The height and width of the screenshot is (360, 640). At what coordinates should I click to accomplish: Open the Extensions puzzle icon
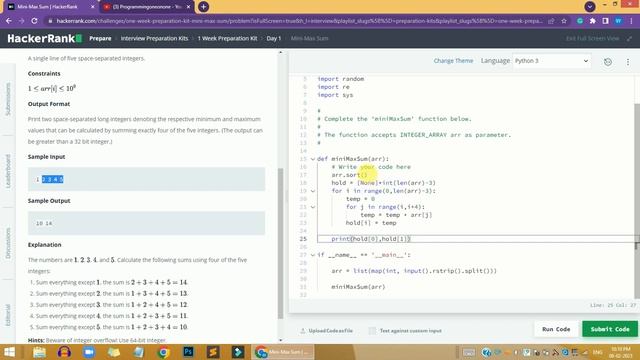pos(593,21)
